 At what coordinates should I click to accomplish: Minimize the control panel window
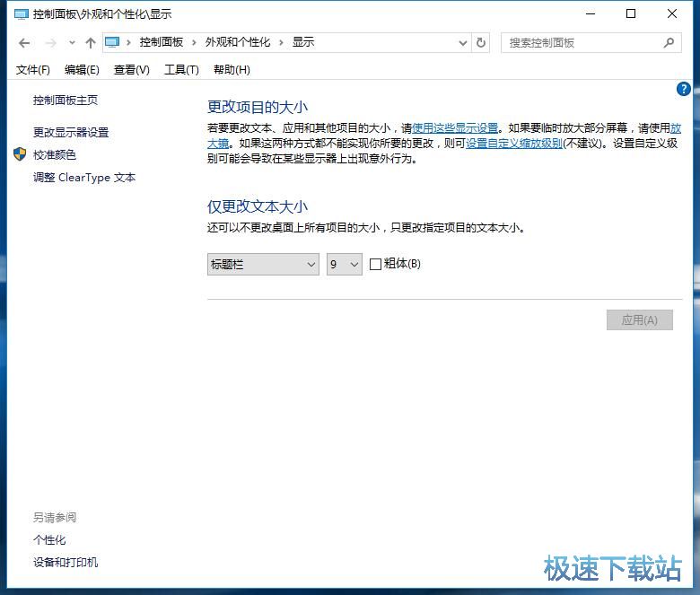pos(591,13)
